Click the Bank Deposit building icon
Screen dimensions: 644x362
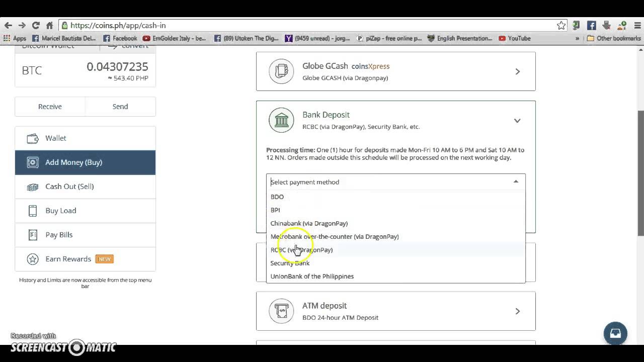click(281, 120)
